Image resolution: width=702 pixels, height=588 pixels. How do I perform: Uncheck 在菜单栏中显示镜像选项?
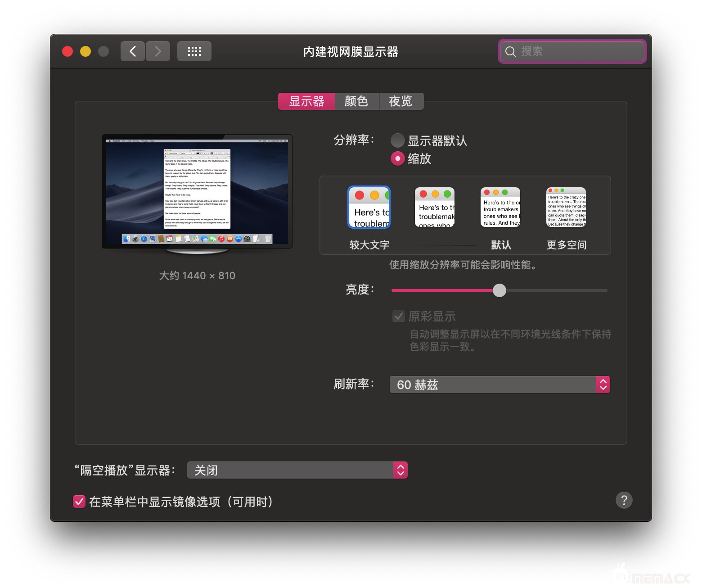click(x=79, y=501)
